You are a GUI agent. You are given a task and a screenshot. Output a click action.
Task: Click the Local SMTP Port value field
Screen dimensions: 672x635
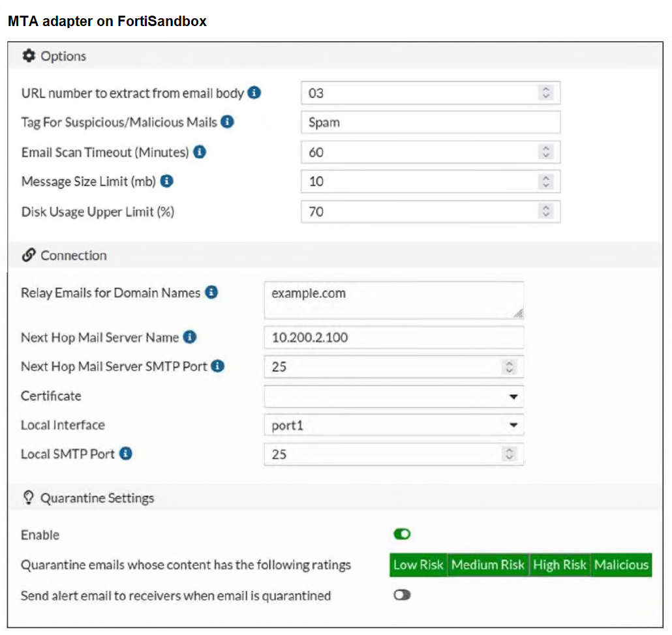coord(394,454)
